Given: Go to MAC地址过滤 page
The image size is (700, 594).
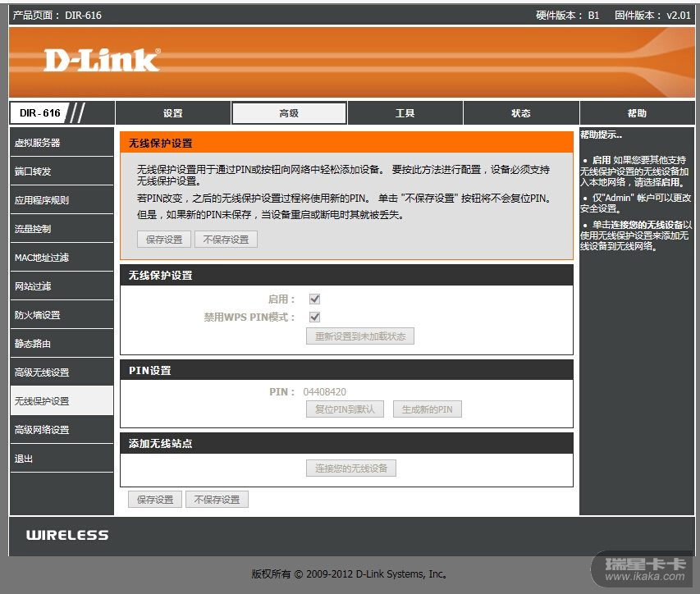Looking at the screenshot, I should 62,258.
